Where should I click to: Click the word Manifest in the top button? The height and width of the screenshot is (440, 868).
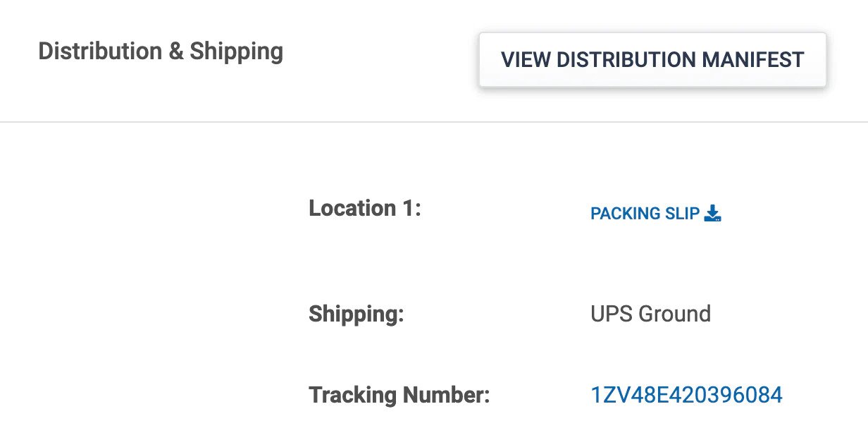pyautogui.click(x=753, y=60)
